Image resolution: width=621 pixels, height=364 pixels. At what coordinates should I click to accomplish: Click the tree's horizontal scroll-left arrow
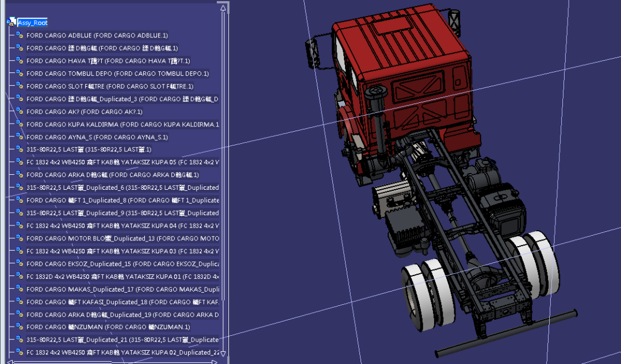click(x=10, y=362)
